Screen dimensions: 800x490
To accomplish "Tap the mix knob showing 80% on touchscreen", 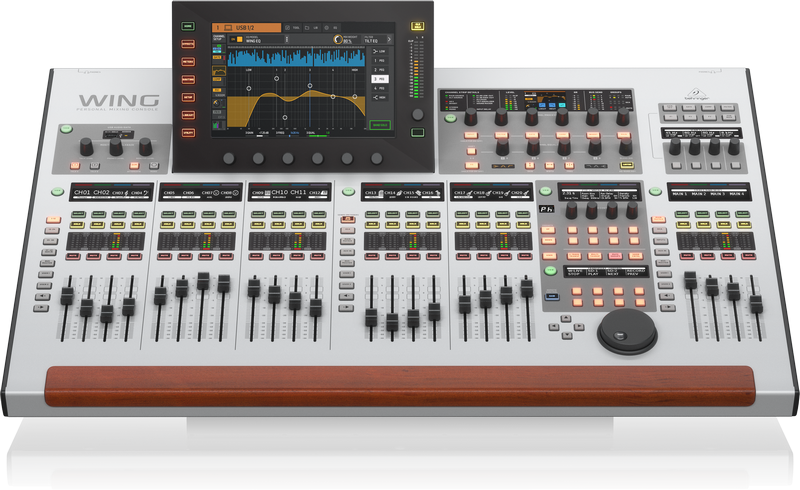I will [337, 39].
